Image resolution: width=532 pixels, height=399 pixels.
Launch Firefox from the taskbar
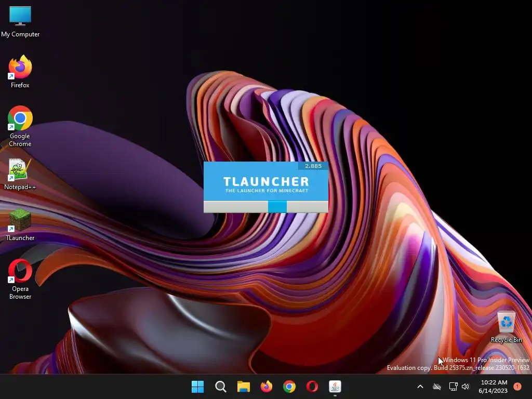coord(267,387)
